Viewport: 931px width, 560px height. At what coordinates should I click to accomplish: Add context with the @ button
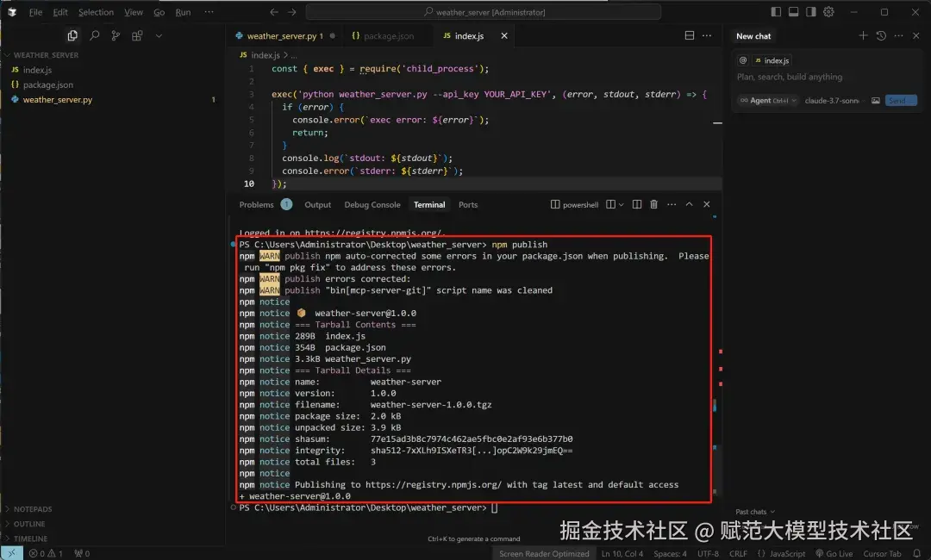coord(743,60)
